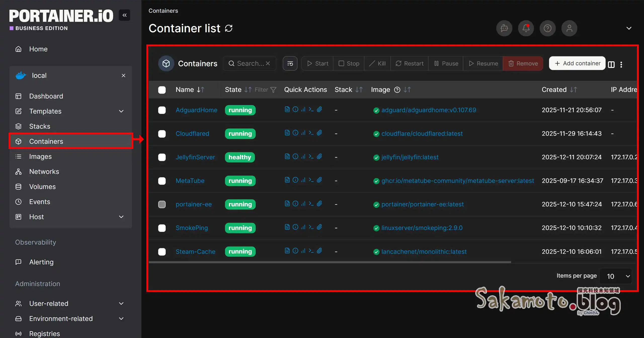644x338 pixels.
Task: Go to Images in the sidebar
Action: coord(40,156)
